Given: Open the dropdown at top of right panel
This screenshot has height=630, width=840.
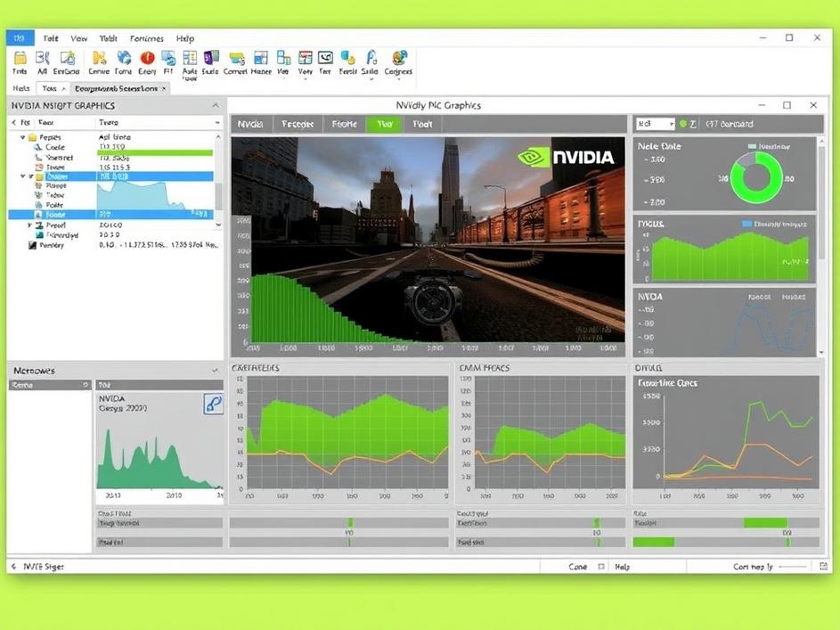Looking at the screenshot, I should (x=654, y=124).
